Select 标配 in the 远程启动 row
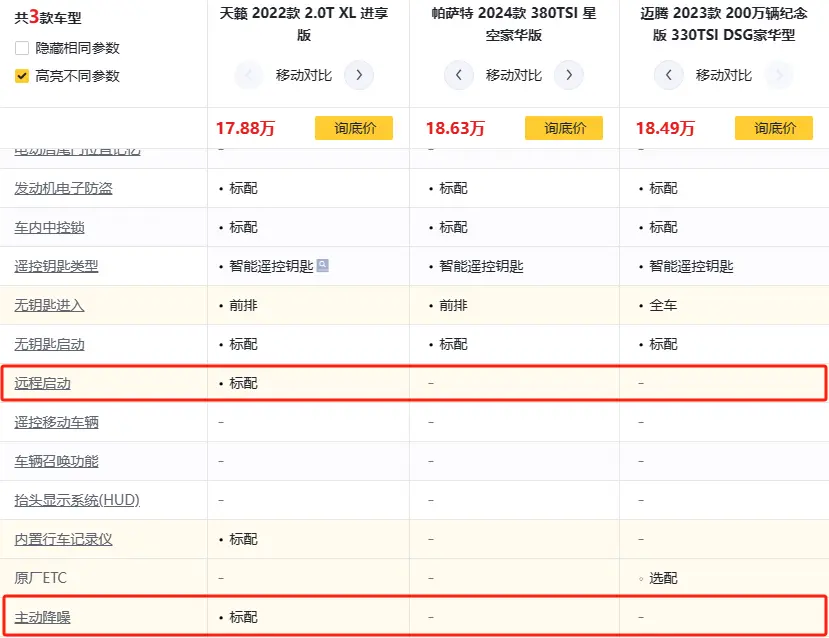The width and height of the screenshot is (829, 638). click(x=243, y=383)
